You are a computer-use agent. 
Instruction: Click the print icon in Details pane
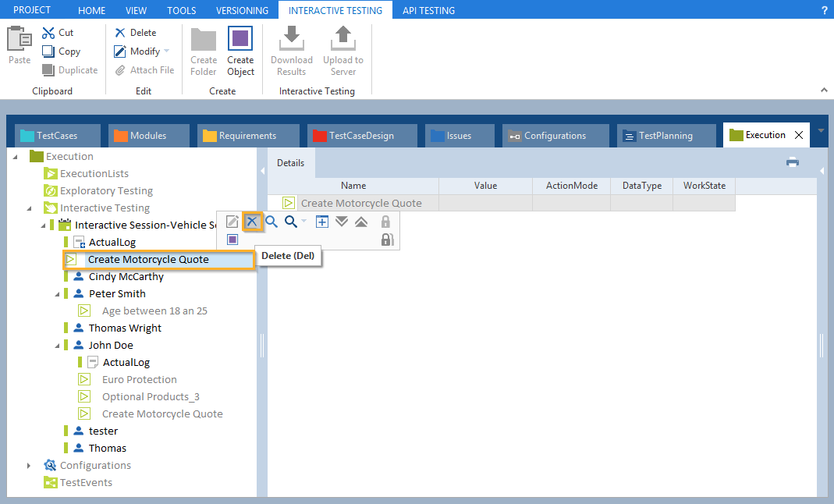coord(793,162)
